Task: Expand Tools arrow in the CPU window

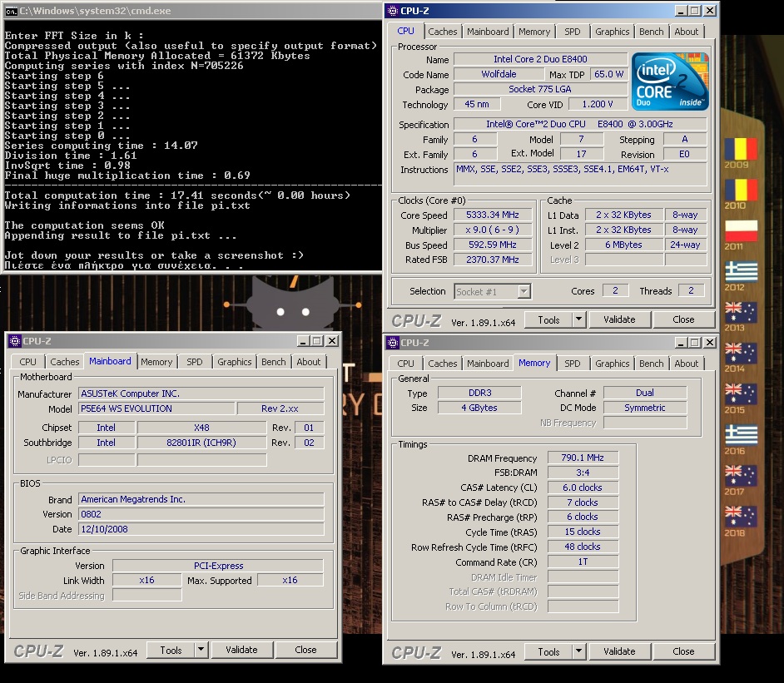Action: tap(578, 319)
